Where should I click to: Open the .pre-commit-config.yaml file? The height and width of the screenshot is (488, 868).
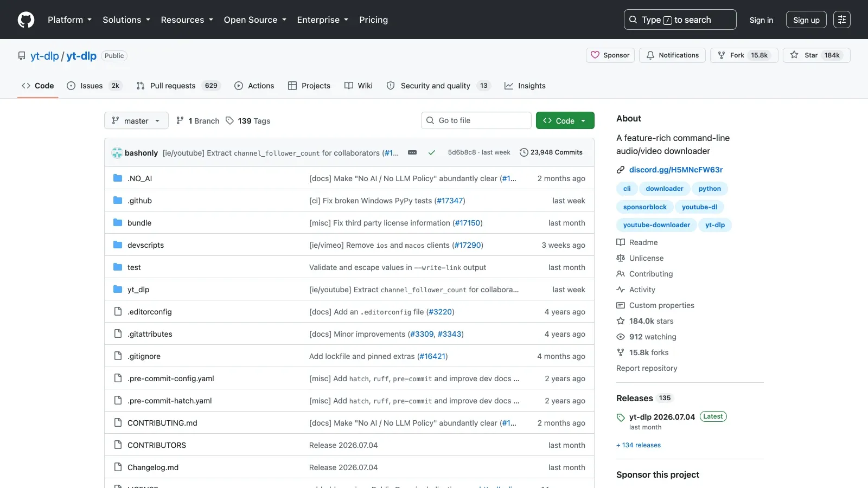coord(171,378)
